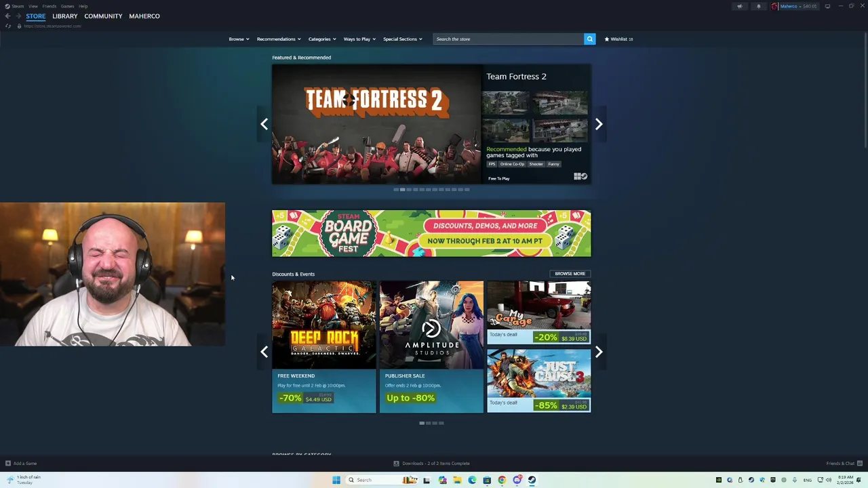Screen dimensions: 868x488
Task: Go back with the Steam back arrow
Action: [x=7, y=16]
